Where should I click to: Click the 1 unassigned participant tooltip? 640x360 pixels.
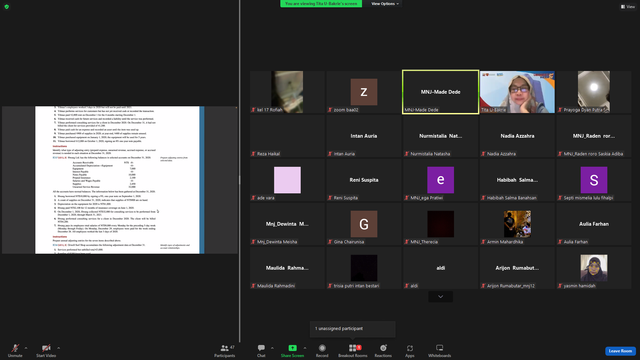click(353, 329)
